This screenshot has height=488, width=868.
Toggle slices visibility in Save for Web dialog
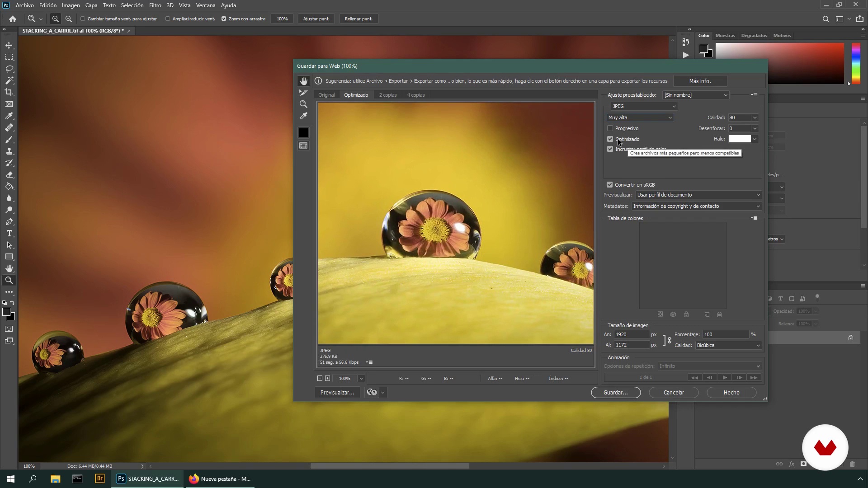pyautogui.click(x=303, y=146)
